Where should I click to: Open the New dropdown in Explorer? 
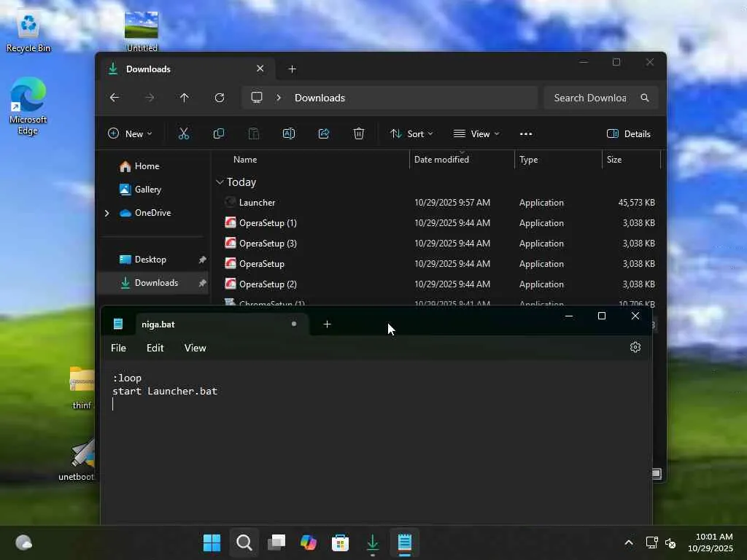point(130,134)
